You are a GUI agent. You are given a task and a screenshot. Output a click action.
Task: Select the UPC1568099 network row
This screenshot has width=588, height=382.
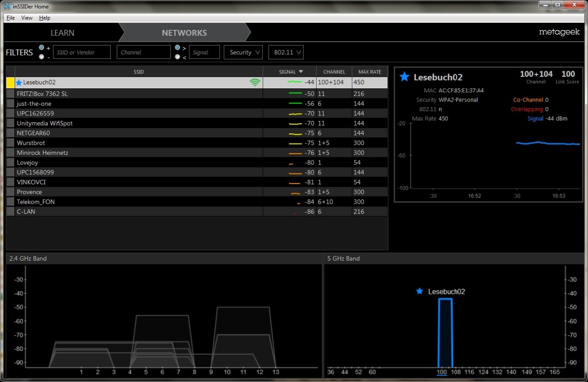[x=197, y=172]
